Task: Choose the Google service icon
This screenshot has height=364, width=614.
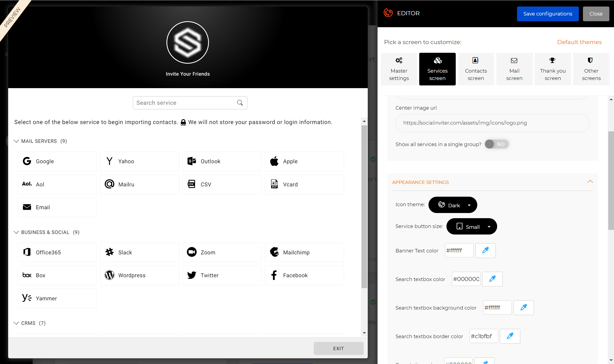Action: (x=27, y=161)
